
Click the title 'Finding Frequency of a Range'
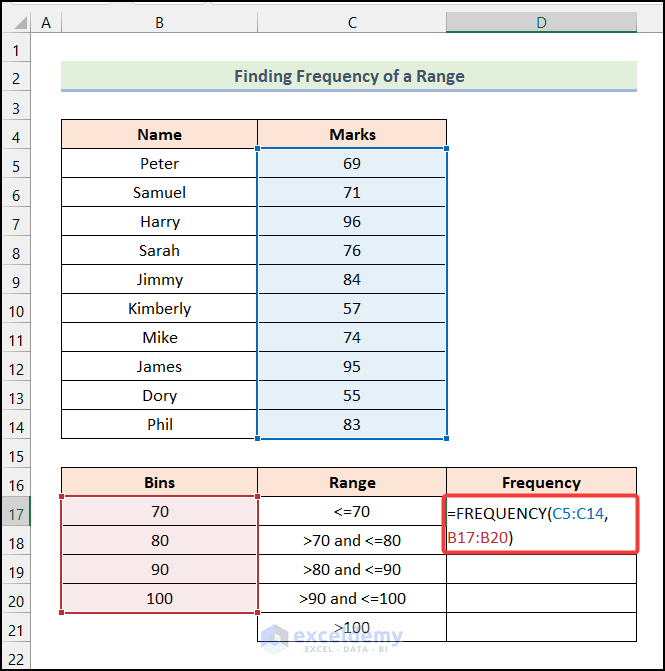click(349, 76)
